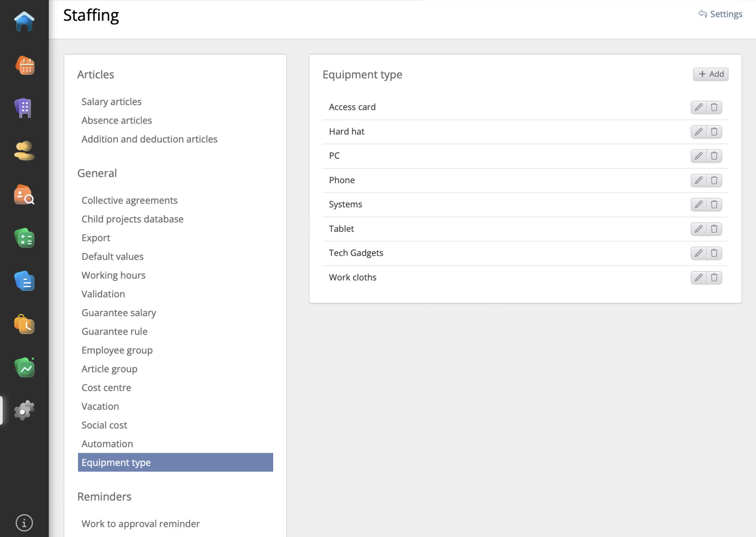Open Salary articles menu item
756x537 pixels.
tap(111, 102)
